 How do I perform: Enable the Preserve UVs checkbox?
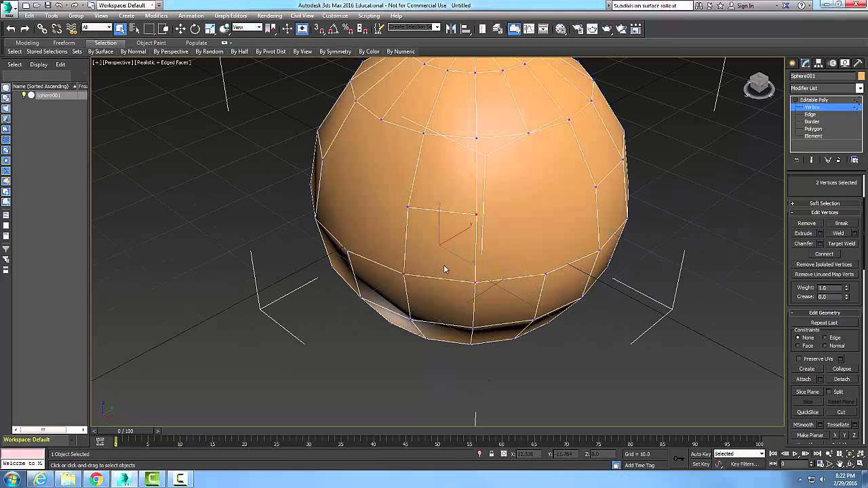(800, 359)
